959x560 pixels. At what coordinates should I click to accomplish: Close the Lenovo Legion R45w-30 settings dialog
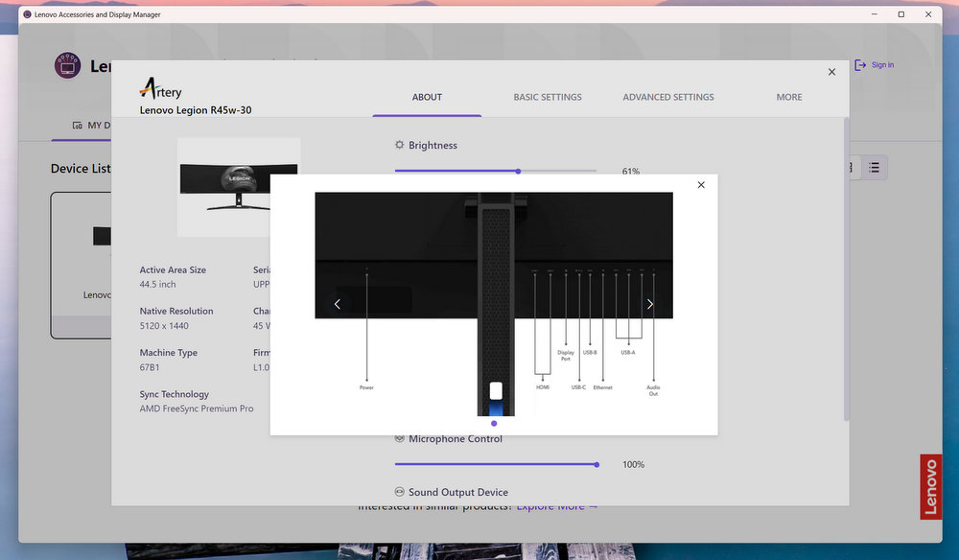[x=831, y=72]
